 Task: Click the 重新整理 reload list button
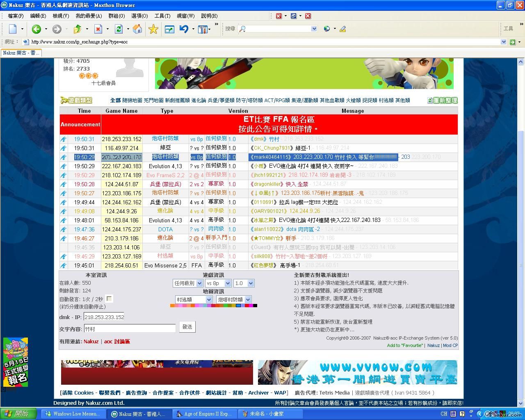pos(442,100)
